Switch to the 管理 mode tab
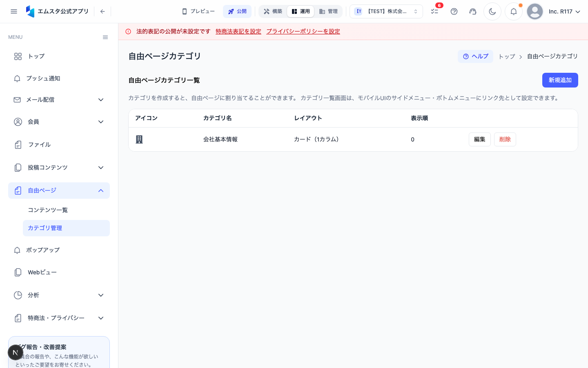The width and height of the screenshot is (588, 368). pos(328,11)
